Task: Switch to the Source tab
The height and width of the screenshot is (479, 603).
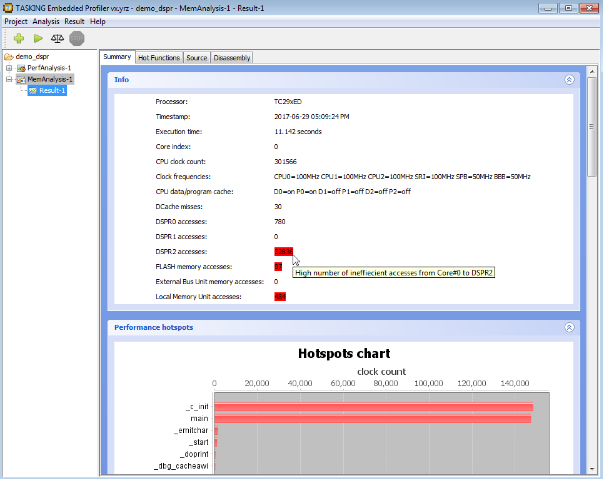Action: point(197,58)
